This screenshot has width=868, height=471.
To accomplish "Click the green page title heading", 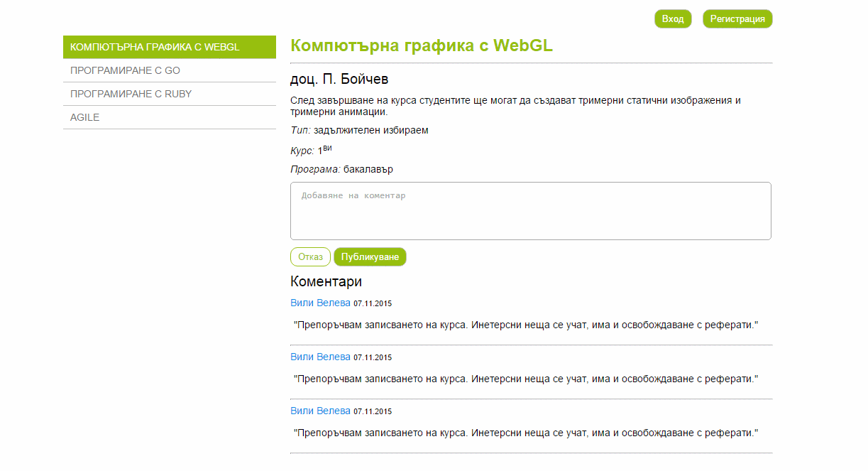I will [422, 46].
